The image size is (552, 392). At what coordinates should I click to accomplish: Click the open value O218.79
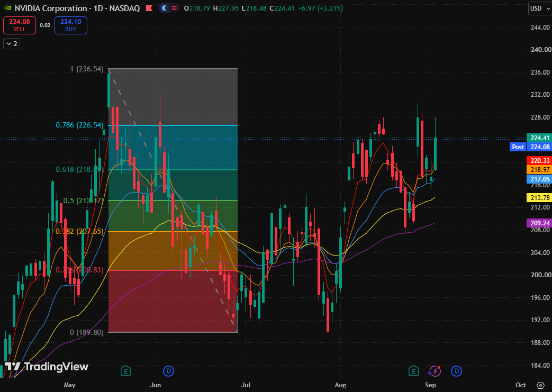pyautogui.click(x=197, y=8)
